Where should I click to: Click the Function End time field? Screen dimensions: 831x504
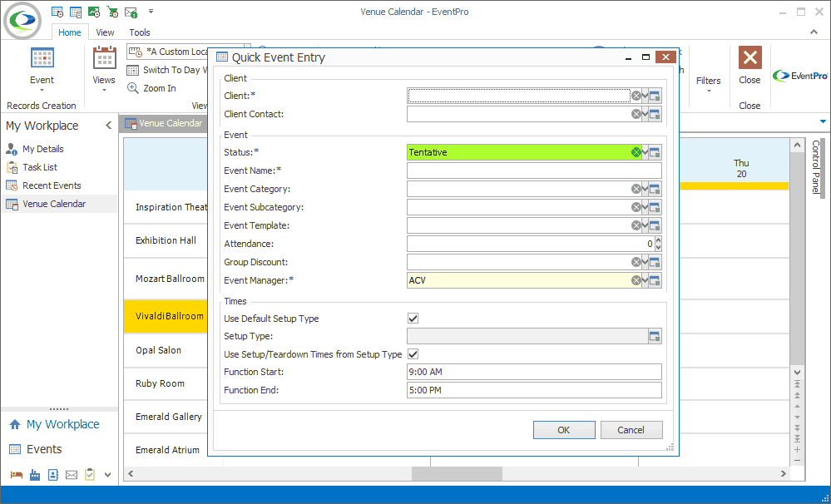click(534, 390)
